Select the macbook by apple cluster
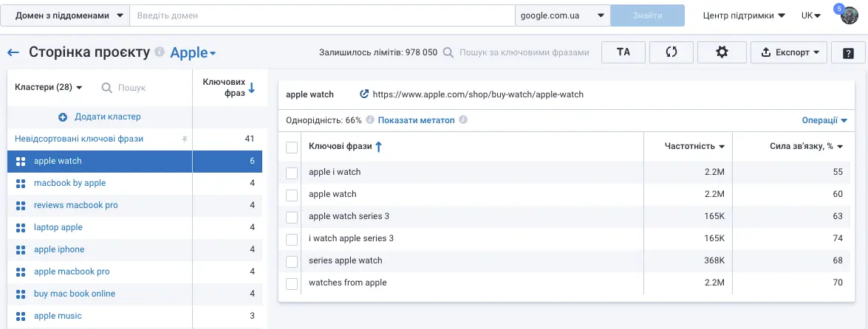Viewport: 868px width, 329px height. (x=70, y=183)
